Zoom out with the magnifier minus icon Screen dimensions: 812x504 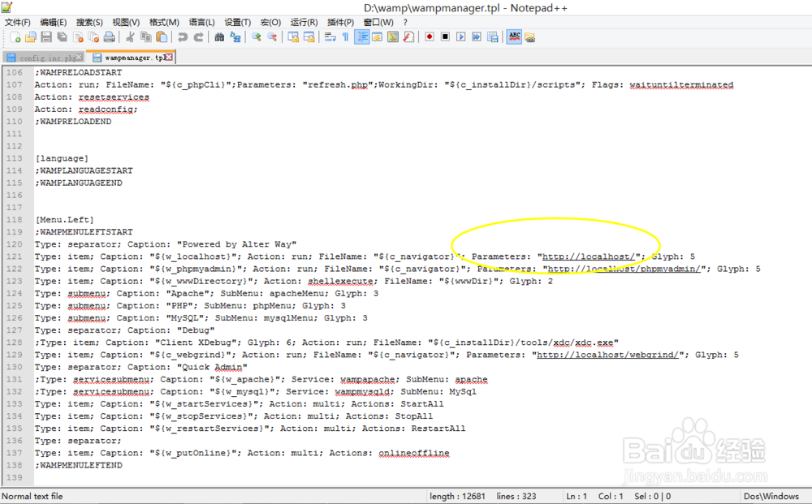(x=272, y=37)
